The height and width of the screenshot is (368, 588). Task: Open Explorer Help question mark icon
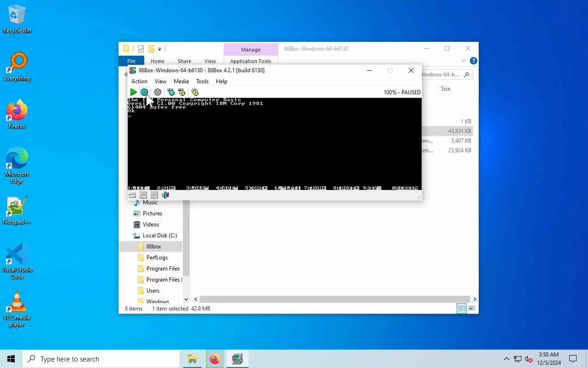point(474,61)
